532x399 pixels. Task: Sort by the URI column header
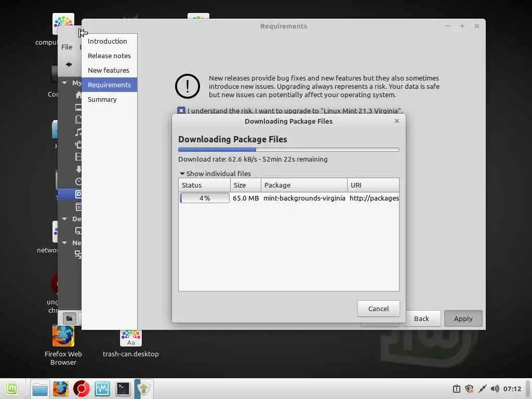coord(373,185)
